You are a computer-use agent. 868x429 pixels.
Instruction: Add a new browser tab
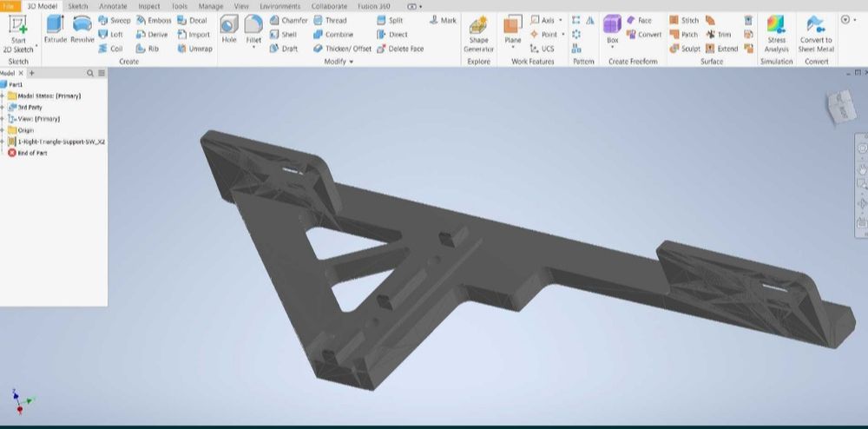click(x=31, y=73)
